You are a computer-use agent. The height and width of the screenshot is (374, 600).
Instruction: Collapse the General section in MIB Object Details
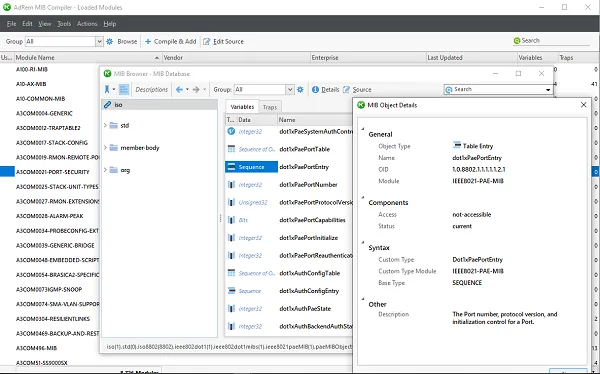[363, 129]
